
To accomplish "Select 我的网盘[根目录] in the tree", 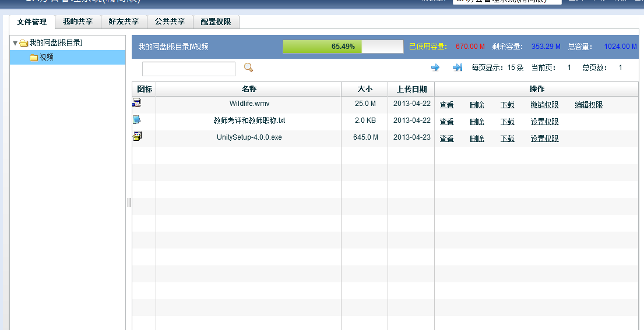I will tap(56, 42).
